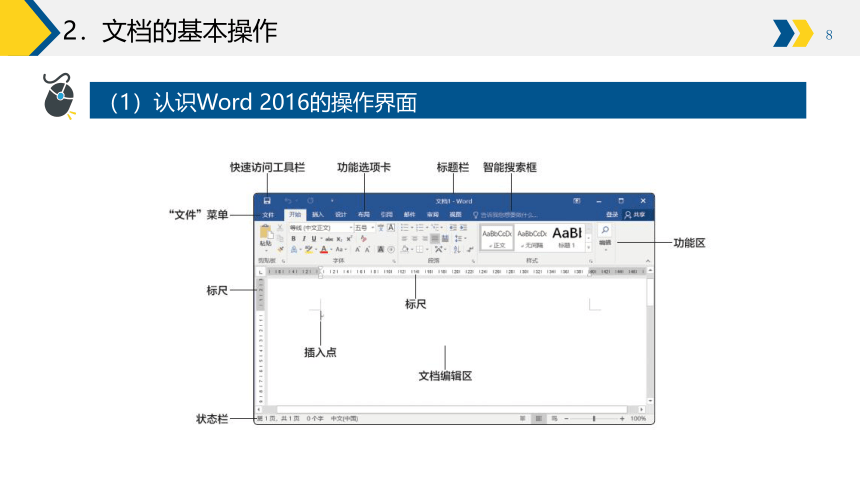Click the zoom slider handle in status bar

pyautogui.click(x=593, y=419)
